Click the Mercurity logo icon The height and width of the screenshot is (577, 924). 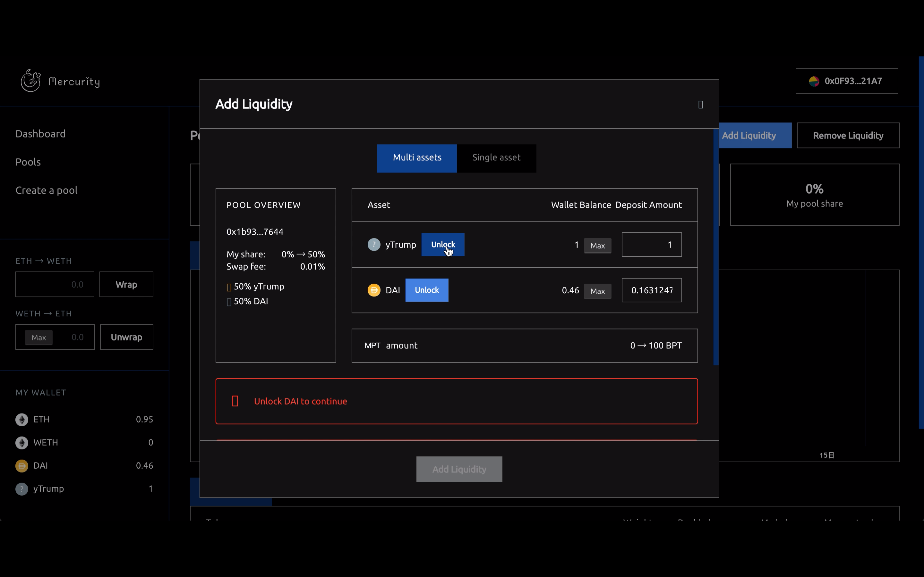click(x=30, y=80)
